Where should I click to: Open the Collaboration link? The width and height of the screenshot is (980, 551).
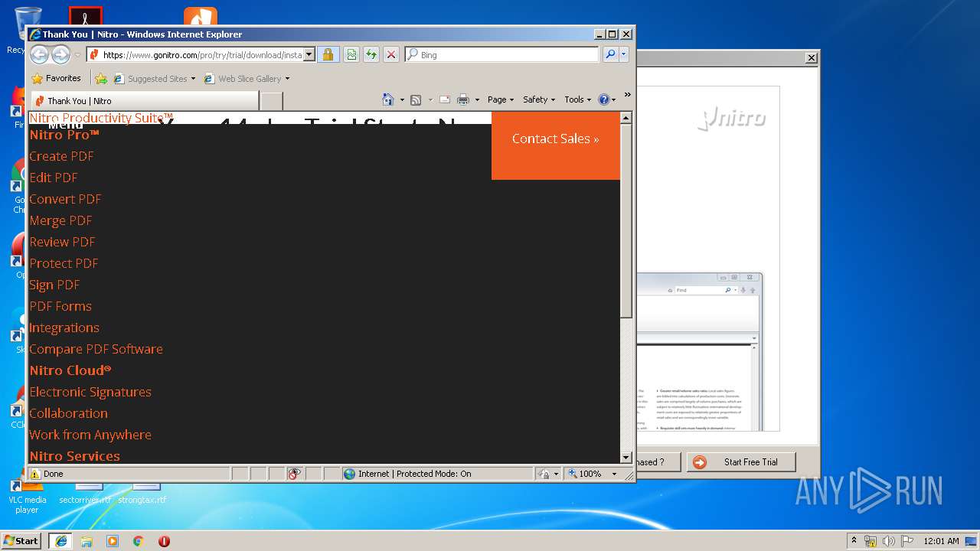pos(68,413)
